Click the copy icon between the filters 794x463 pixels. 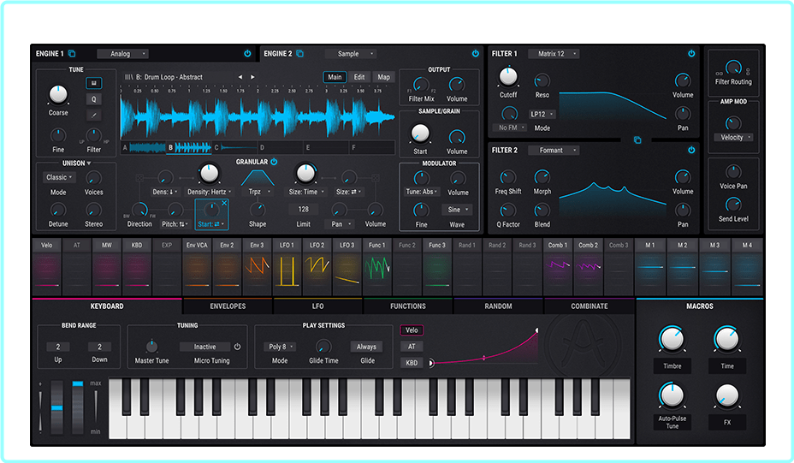(x=635, y=140)
